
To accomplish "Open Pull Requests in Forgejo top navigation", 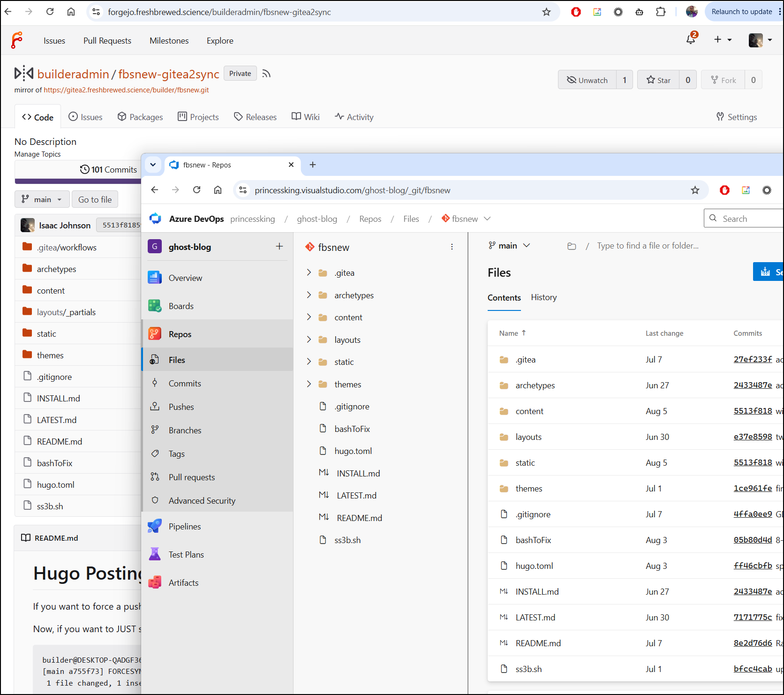I will coord(107,41).
